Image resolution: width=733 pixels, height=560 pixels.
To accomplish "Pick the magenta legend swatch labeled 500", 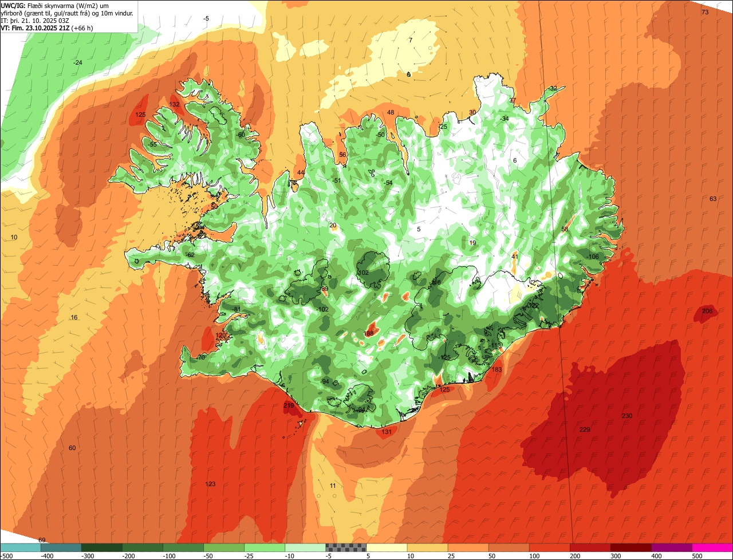I will click(x=712, y=547).
